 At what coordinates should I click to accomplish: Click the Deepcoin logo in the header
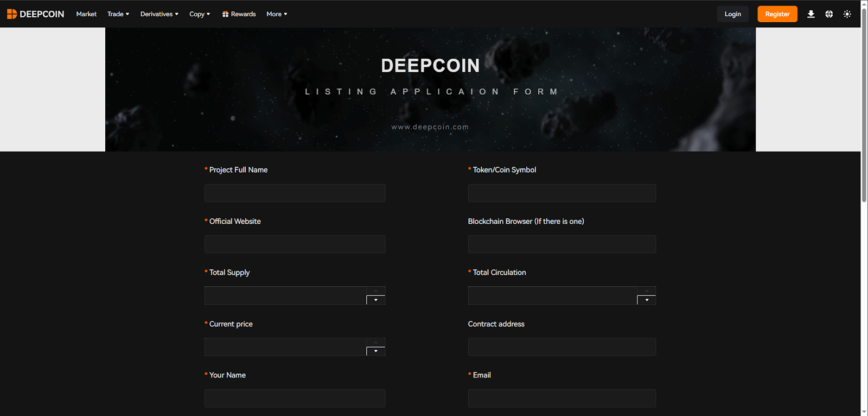point(35,14)
